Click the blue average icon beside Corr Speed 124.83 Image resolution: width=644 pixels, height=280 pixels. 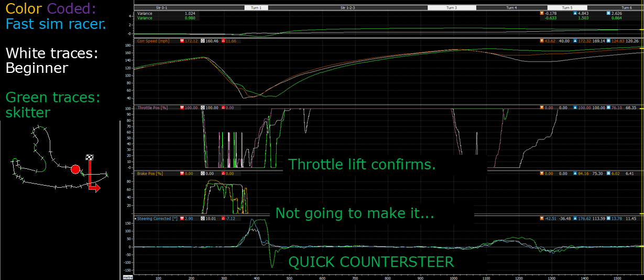(x=608, y=41)
